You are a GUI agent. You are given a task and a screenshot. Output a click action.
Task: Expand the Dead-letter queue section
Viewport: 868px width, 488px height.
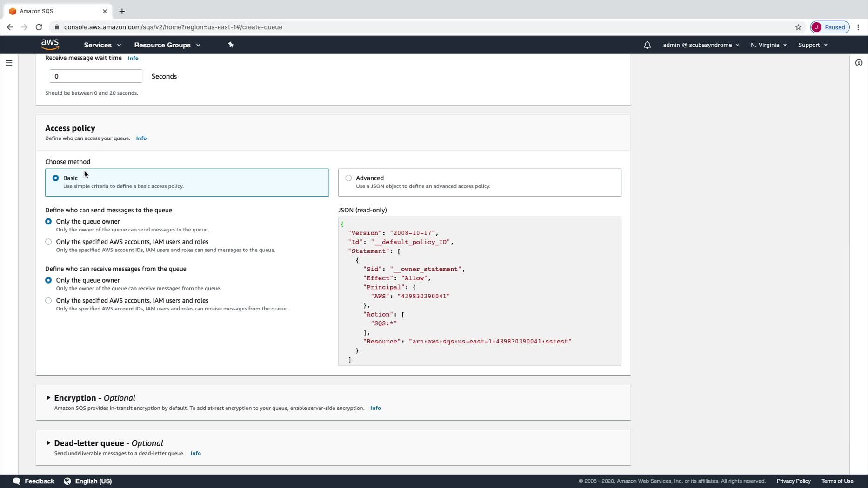pos(48,443)
